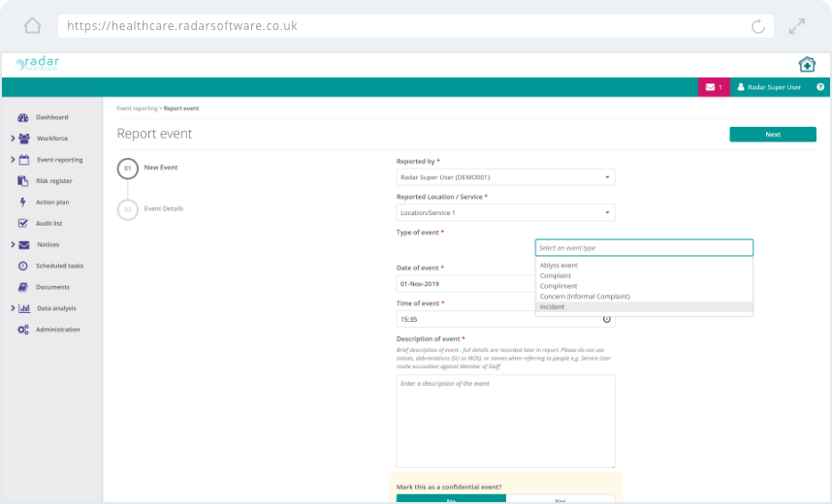Image resolution: width=832 pixels, height=504 pixels.
Task: Expand the Workforce menu chevron
Action: click(13, 139)
